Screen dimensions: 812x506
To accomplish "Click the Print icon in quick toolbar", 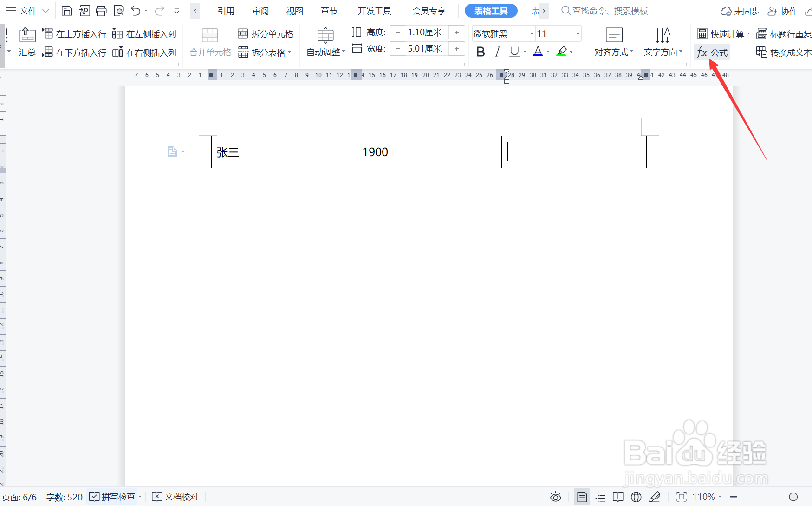I will click(x=101, y=11).
